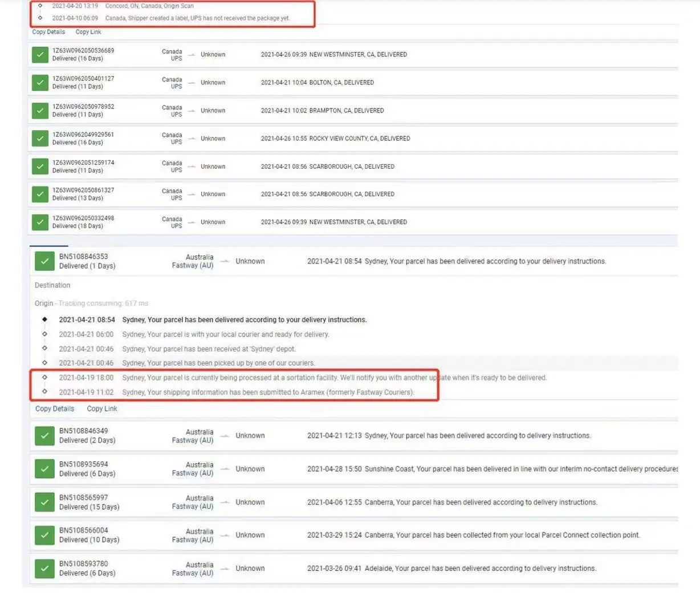Click route arrow icon in BN5108593780 row

tap(225, 569)
